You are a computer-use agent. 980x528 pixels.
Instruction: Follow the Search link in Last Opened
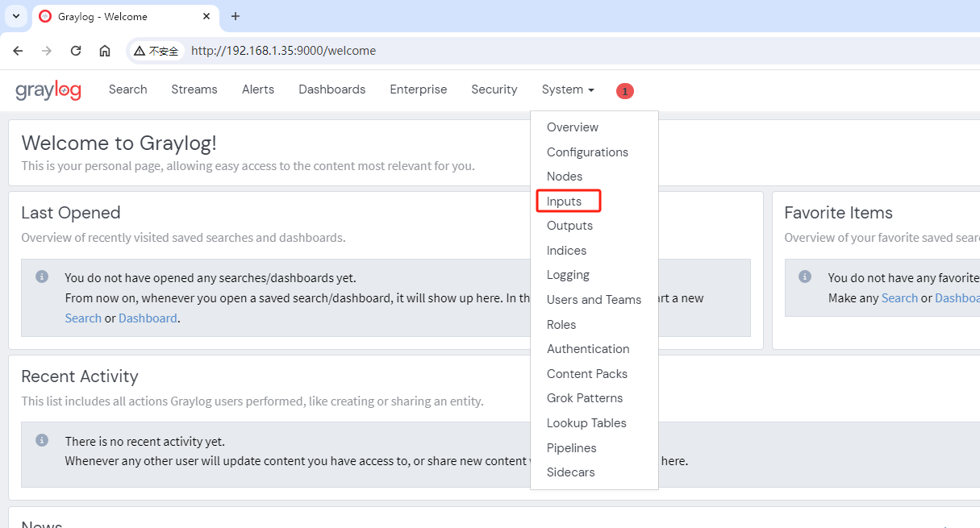tap(83, 318)
